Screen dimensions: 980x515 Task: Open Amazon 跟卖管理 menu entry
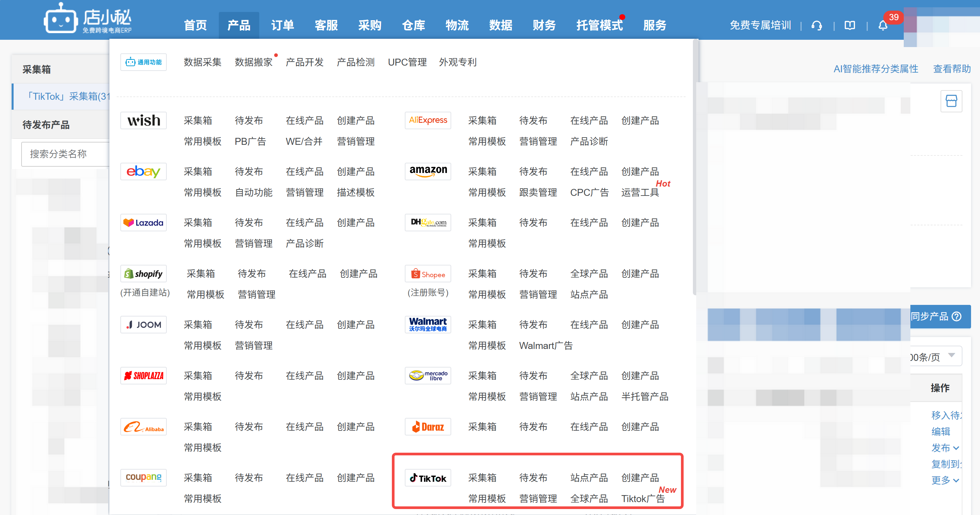click(x=538, y=193)
